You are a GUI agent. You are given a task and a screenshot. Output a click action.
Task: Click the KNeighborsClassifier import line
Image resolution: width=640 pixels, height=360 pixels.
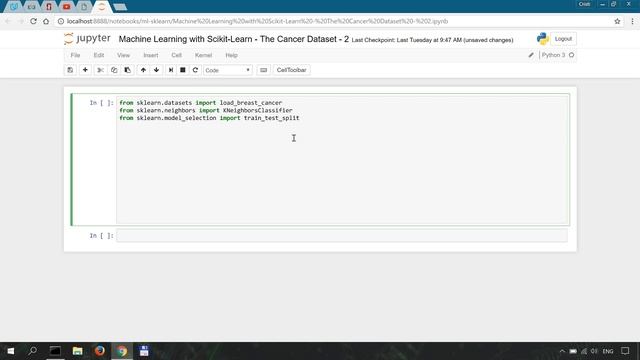206,110
